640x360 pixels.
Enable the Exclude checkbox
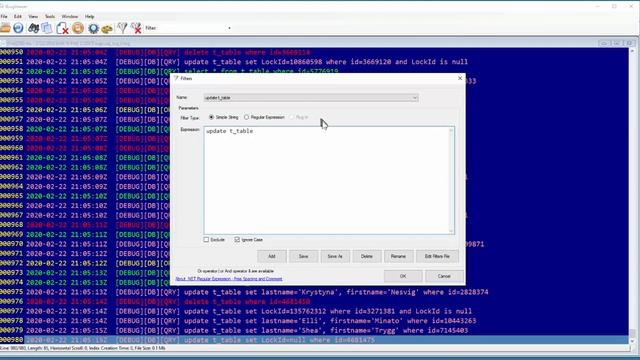point(214,240)
